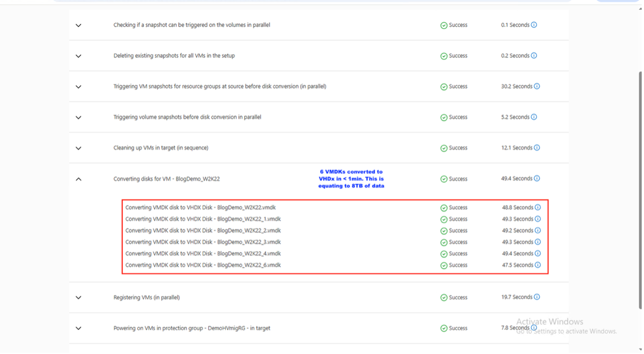Expand Triggering VM snapshots for resource groups step
644x354 pixels.
[79, 87]
